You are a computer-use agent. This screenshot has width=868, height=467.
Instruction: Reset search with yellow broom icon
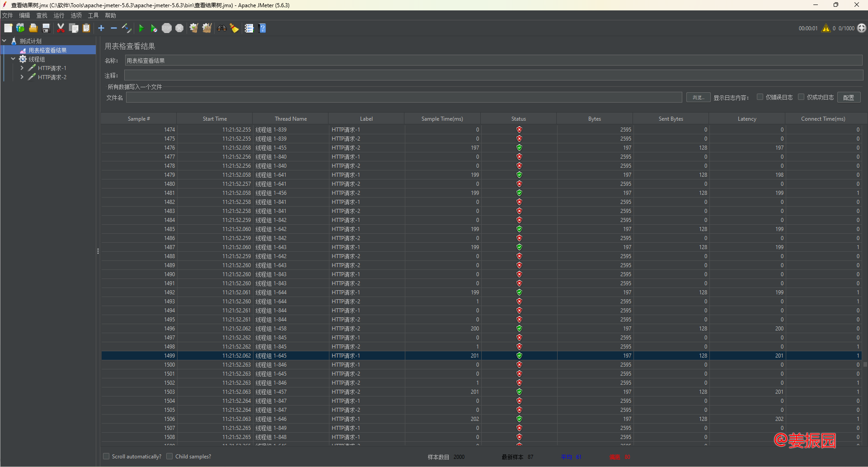point(234,28)
